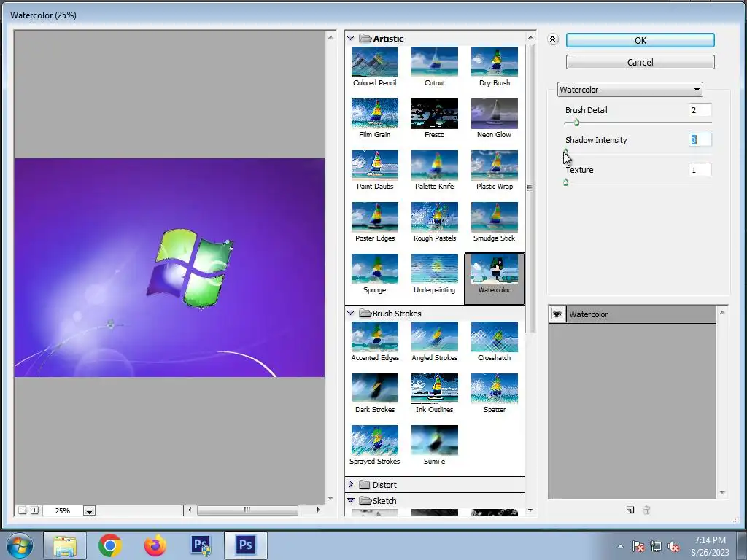Collapse the Brush Strokes folder
This screenshot has height=560, width=747.
351,313
